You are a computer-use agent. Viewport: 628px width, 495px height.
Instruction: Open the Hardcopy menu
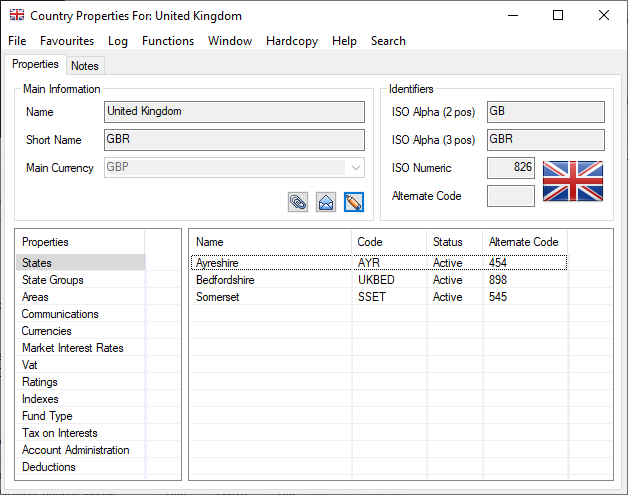(292, 41)
